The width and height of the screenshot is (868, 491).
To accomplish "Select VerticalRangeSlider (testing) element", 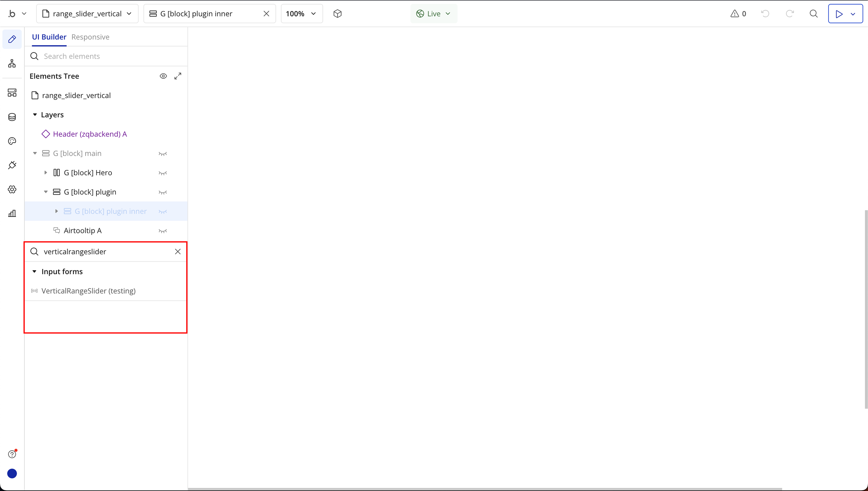I will (88, 291).
